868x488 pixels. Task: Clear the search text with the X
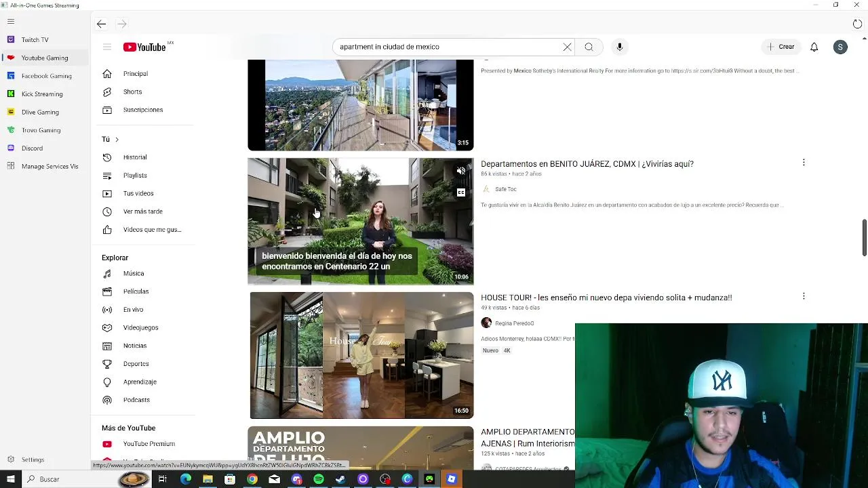[x=567, y=47]
